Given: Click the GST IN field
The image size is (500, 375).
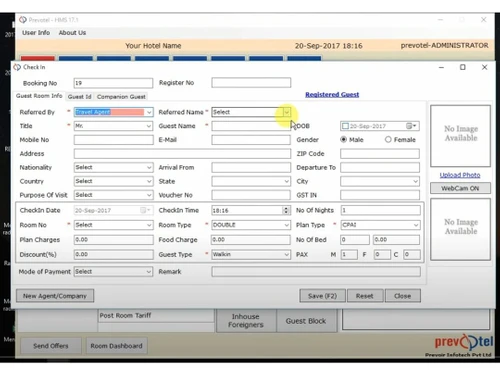Looking at the screenshot, I should [x=380, y=195].
